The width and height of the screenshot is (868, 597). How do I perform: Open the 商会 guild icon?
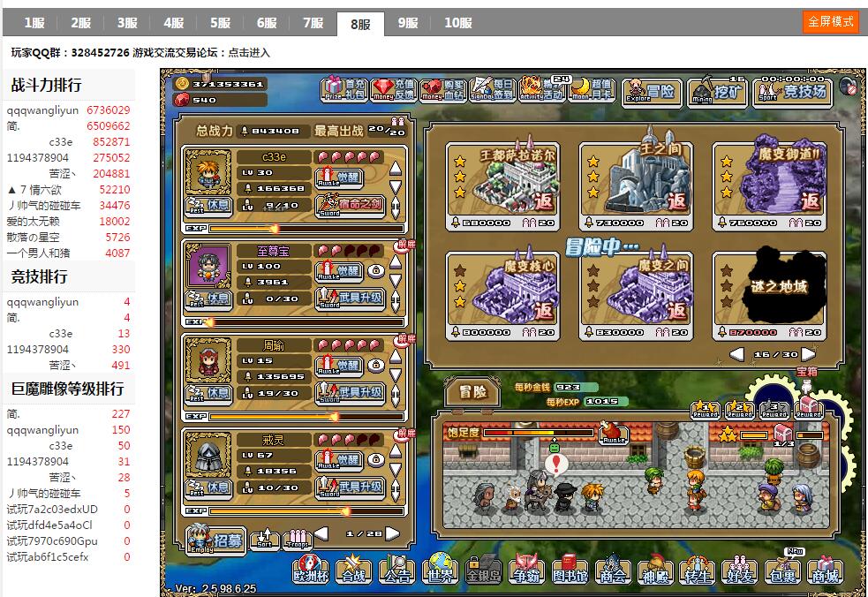pos(613,568)
